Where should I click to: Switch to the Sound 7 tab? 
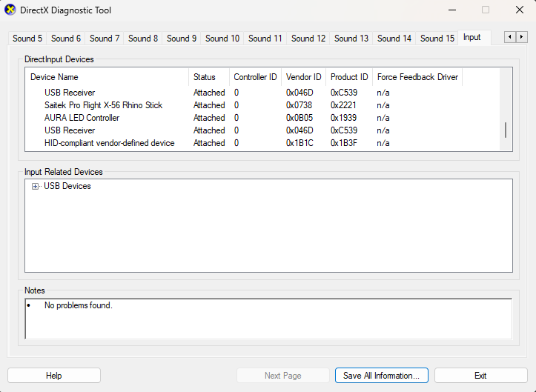coord(105,39)
